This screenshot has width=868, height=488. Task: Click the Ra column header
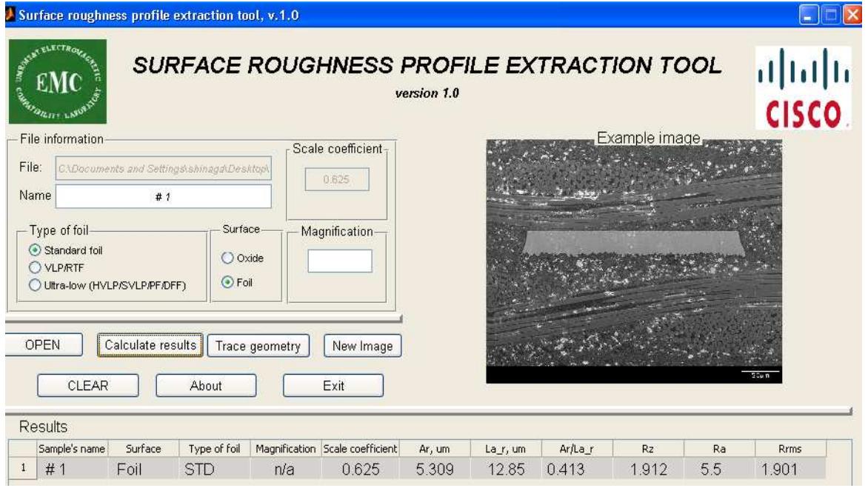tap(719, 449)
